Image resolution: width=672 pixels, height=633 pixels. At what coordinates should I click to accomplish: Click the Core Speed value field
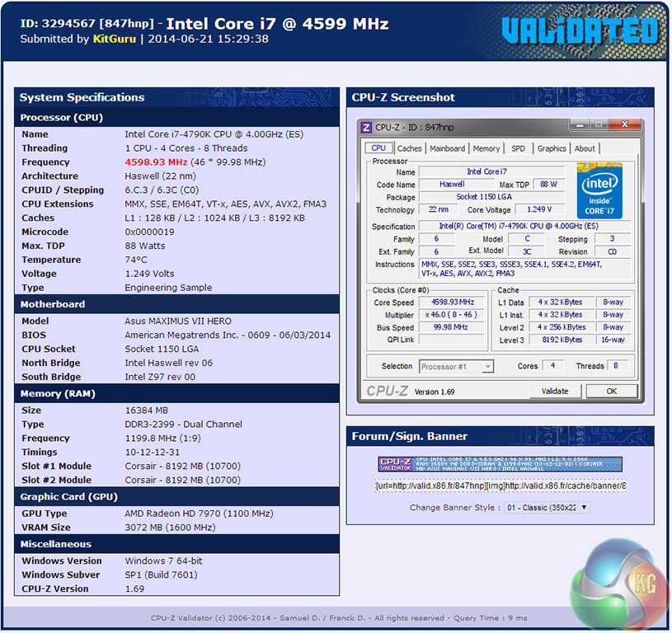coord(452,302)
